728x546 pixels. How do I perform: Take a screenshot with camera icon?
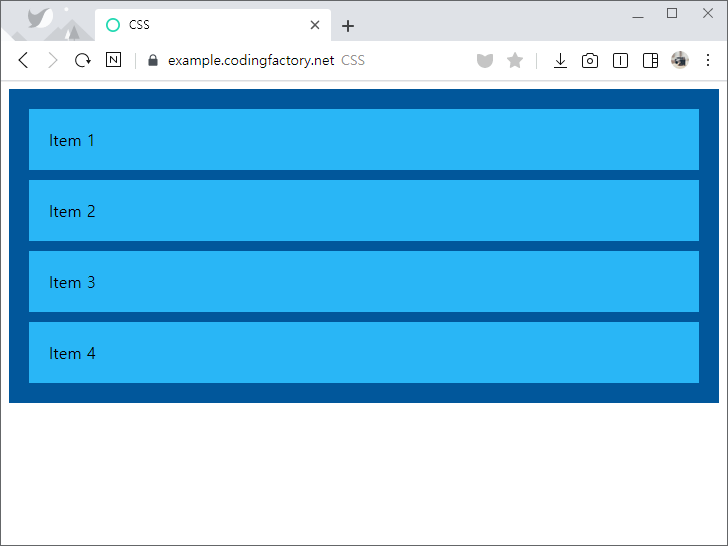click(590, 61)
